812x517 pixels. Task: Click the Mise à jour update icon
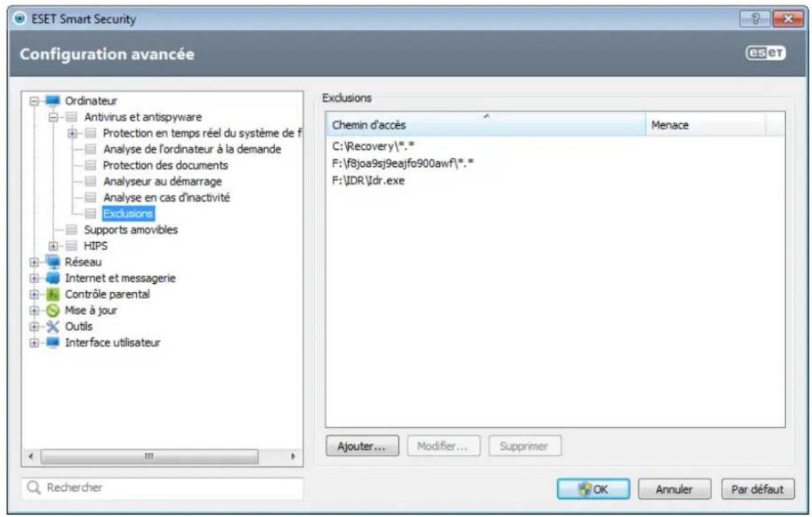(x=52, y=310)
